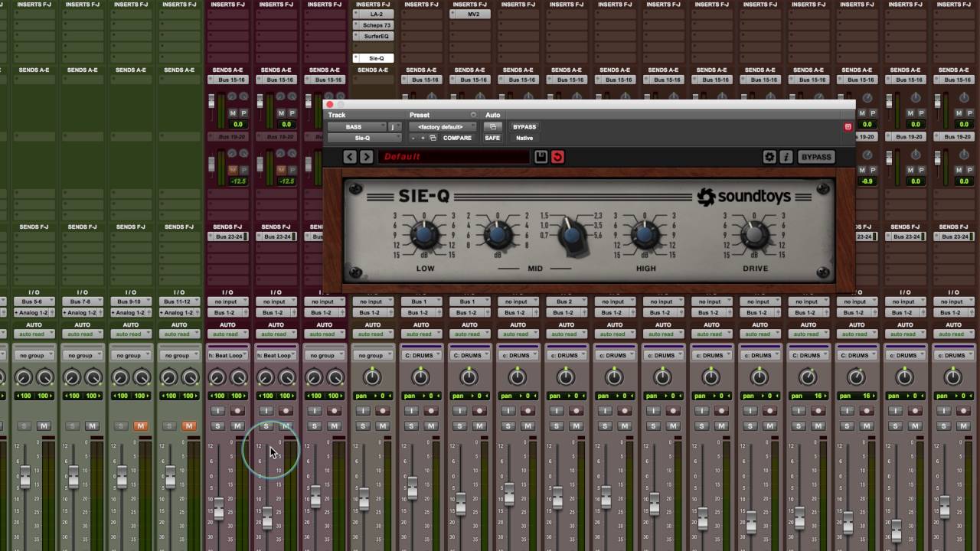Click the floppy disk save preset icon
This screenshot has height=551, width=980.
coord(541,157)
